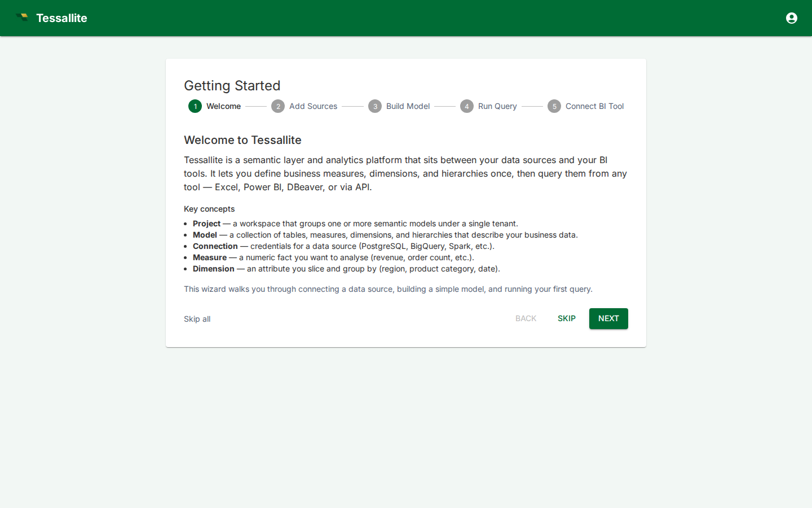
Task: Click the step 5 numbered circle
Action: (x=554, y=106)
